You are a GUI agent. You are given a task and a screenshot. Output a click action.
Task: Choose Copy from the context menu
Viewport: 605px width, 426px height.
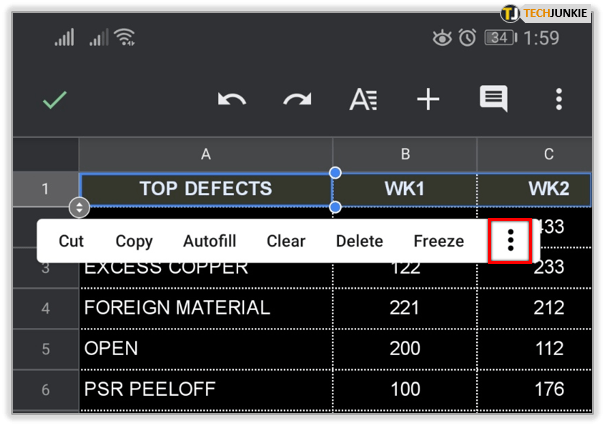[x=134, y=241]
